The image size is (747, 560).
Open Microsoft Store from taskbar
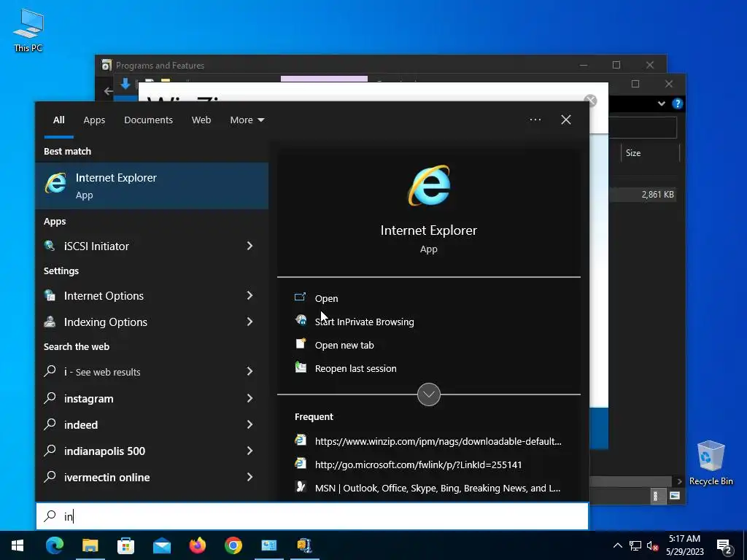(125, 545)
